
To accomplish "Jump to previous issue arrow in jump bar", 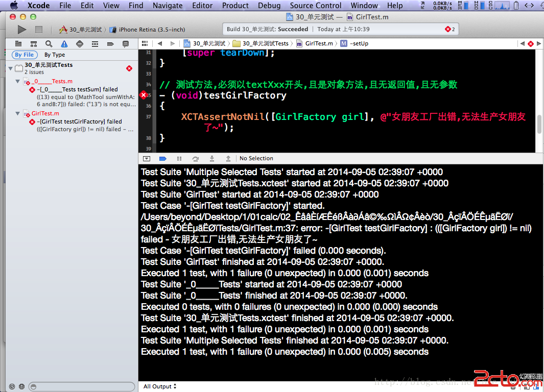I will pyautogui.click(x=523, y=44).
